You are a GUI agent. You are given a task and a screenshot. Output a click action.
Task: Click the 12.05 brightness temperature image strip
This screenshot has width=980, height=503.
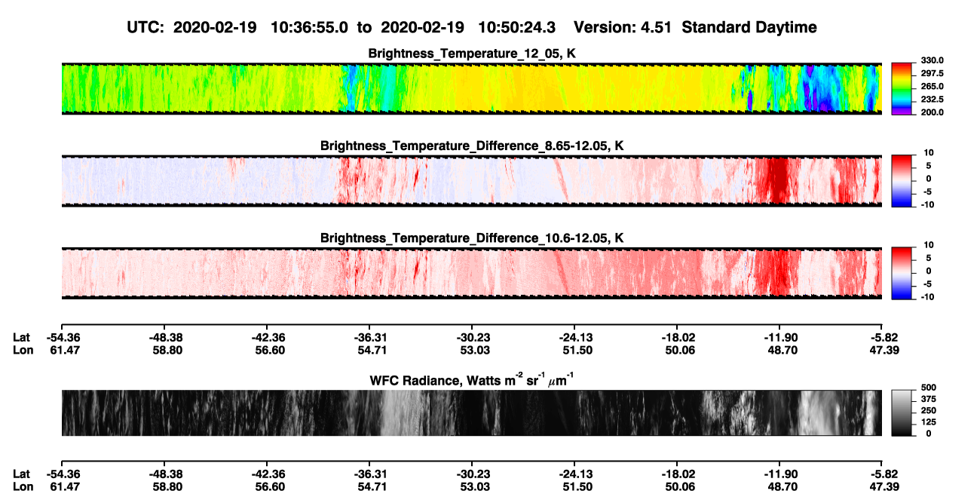[471, 88]
